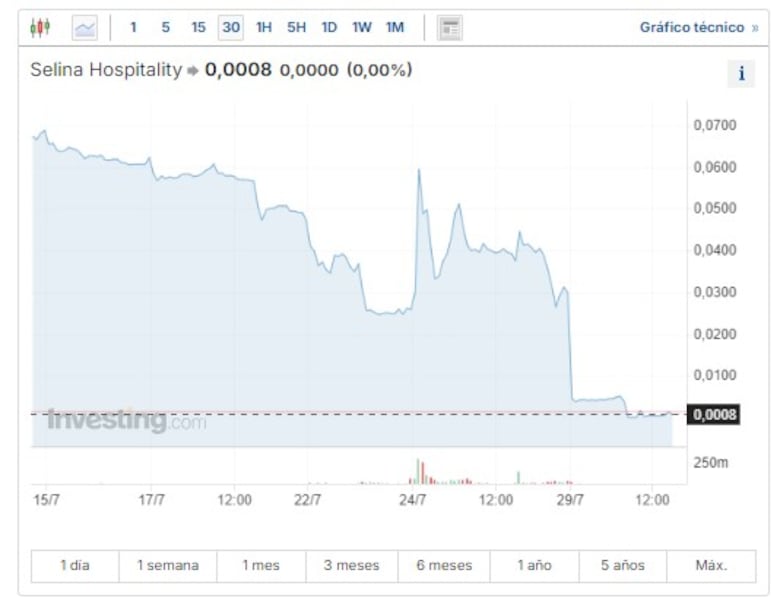
Task: Choose the 1D daily interval
Action: [329, 28]
